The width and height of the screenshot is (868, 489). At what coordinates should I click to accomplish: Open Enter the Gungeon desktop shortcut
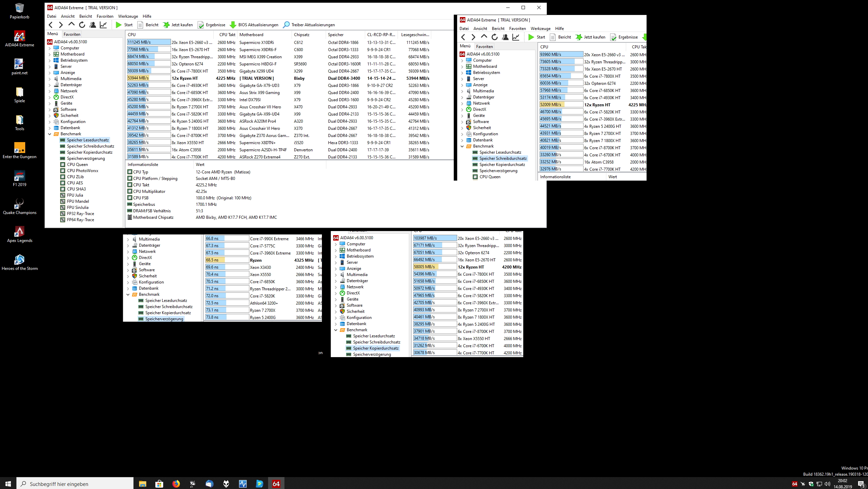point(19,150)
